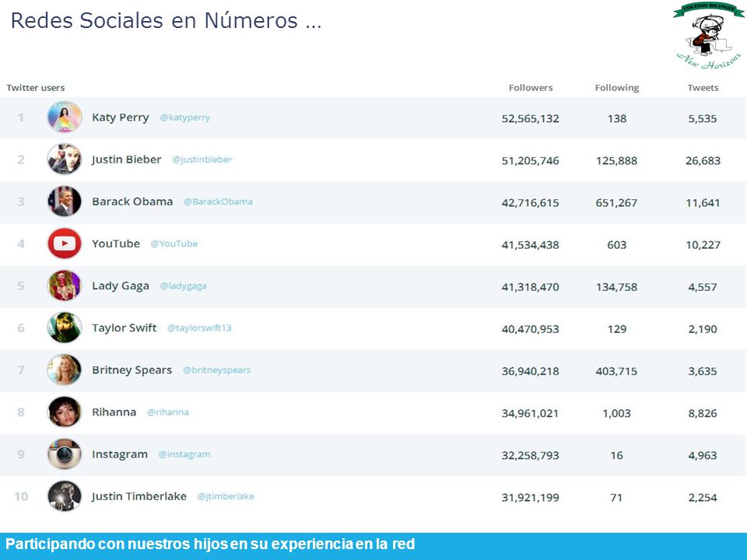Viewport: 747px width, 560px height.
Task: Sort by the Followers column header
Action: pos(531,88)
